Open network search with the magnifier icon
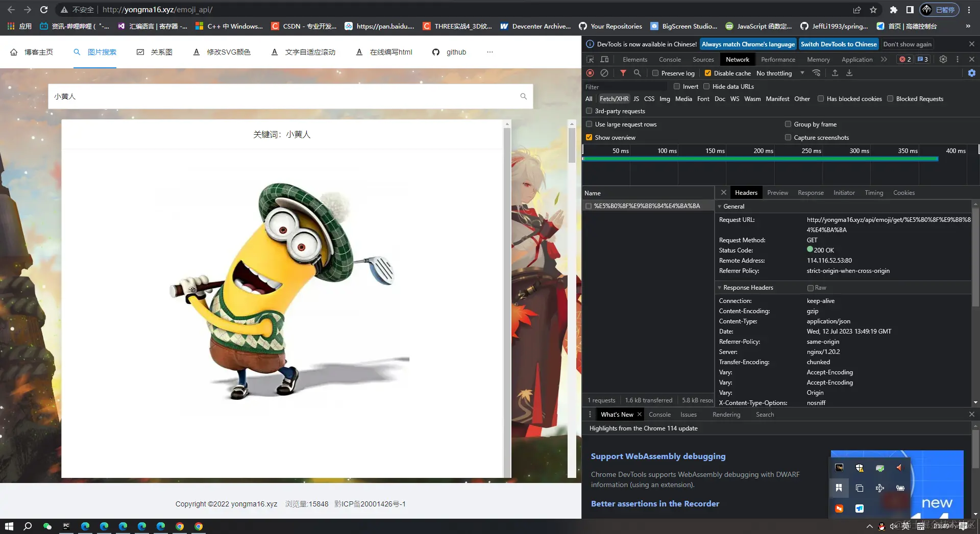Viewport: 980px width, 534px height. (x=638, y=73)
